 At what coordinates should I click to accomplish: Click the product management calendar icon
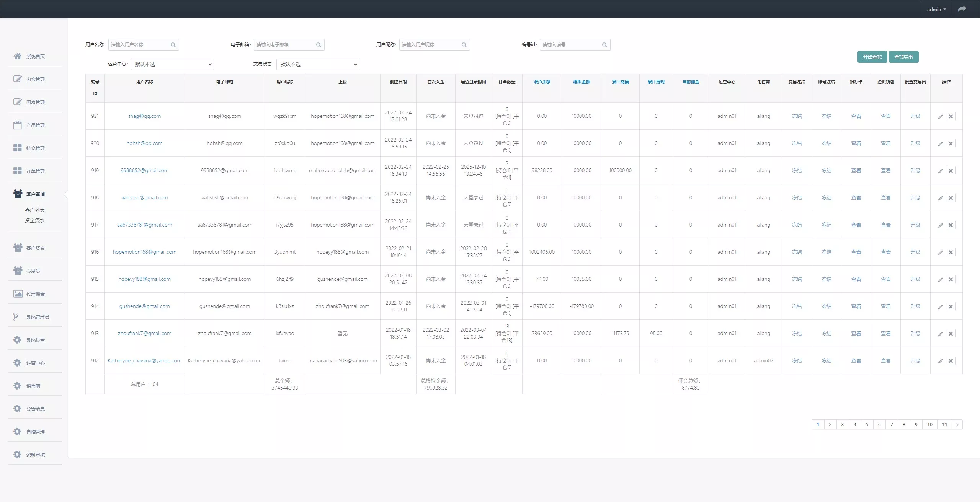(18, 125)
